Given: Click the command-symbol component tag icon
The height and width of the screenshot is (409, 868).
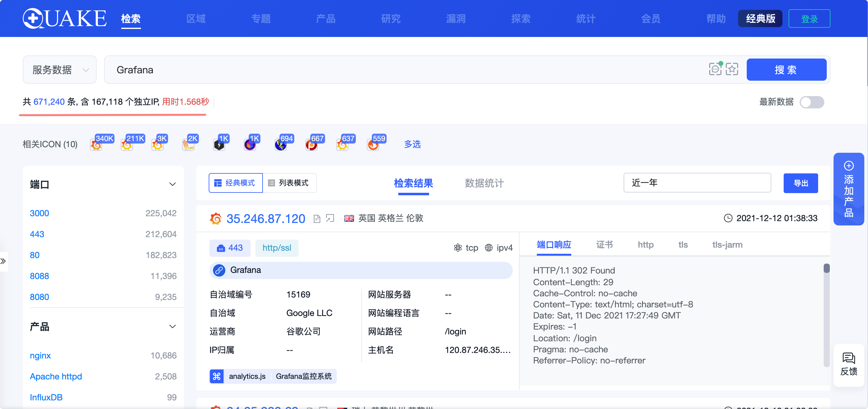Looking at the screenshot, I should 216,376.
